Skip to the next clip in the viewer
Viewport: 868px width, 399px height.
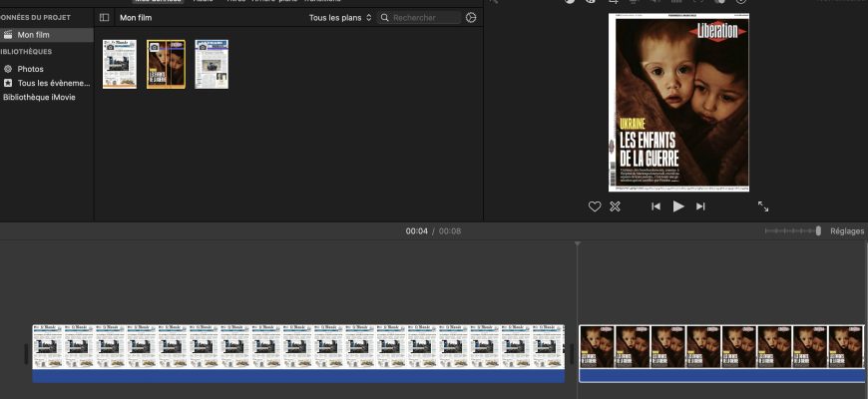click(x=700, y=206)
